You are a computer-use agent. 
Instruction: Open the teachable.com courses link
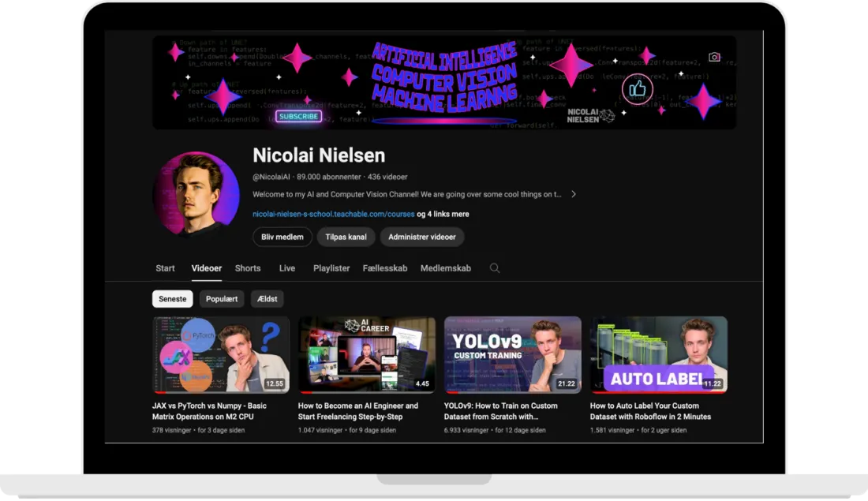(333, 215)
